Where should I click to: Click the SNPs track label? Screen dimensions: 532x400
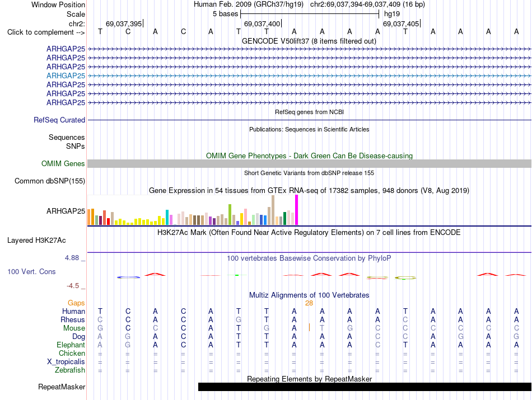(x=76, y=146)
